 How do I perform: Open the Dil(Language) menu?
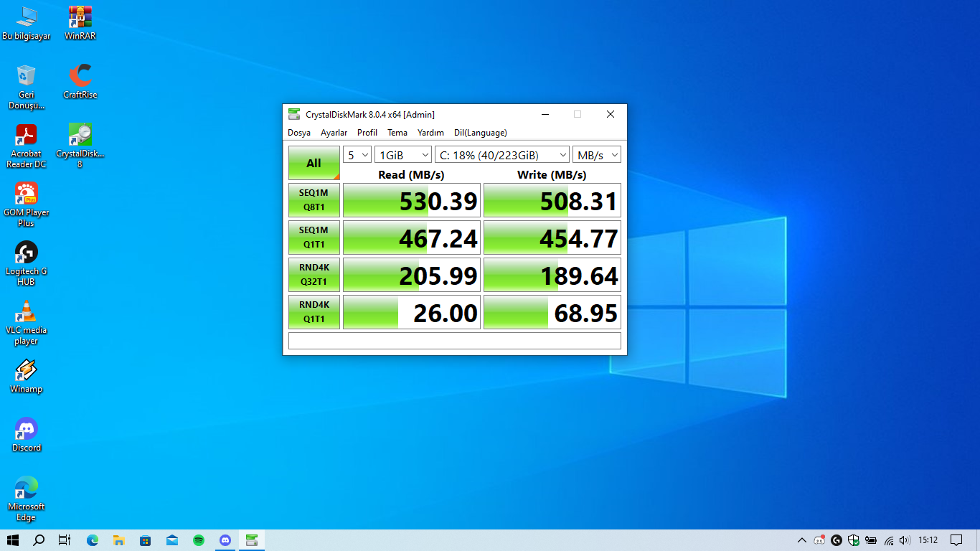481,133
